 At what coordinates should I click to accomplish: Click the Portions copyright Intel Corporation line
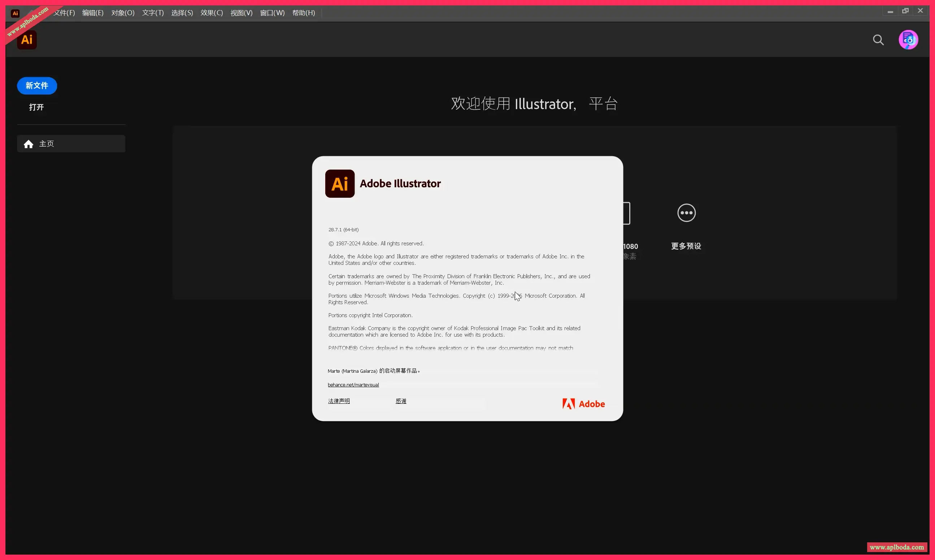coord(370,315)
